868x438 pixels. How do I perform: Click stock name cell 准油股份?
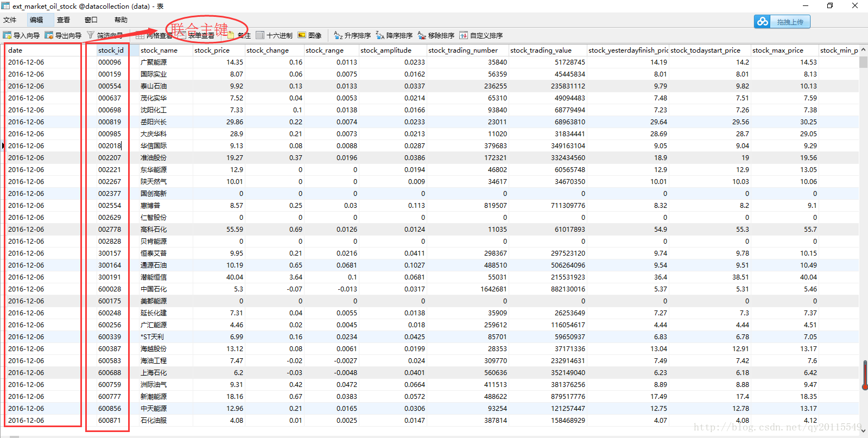pos(166,157)
